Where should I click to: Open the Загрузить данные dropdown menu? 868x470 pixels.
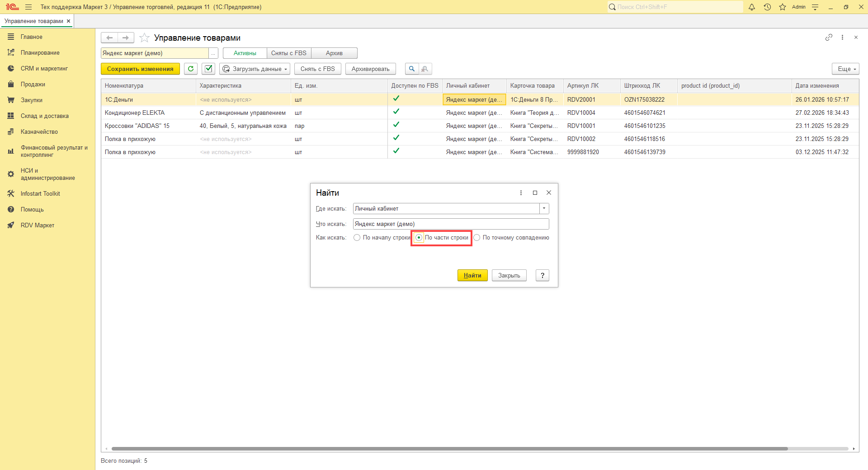[255, 69]
